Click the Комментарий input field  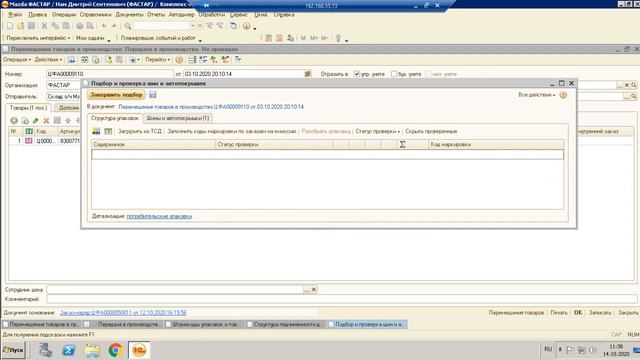point(342,299)
